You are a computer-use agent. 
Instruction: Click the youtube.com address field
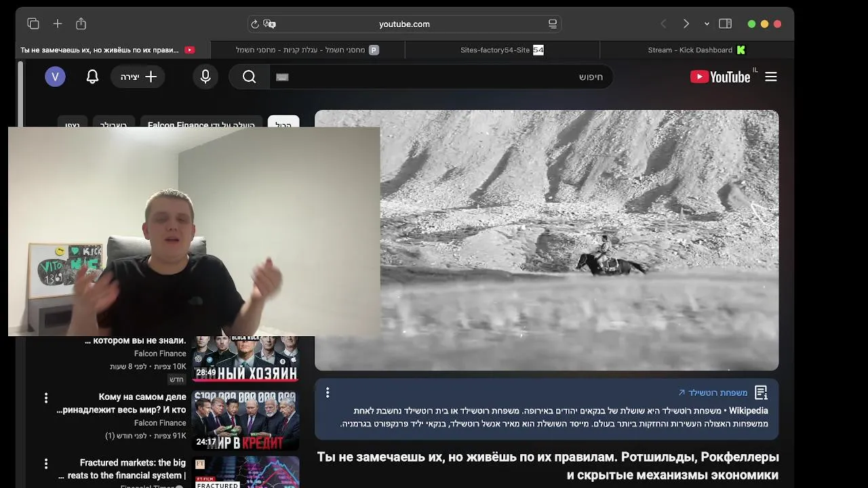pos(404,24)
